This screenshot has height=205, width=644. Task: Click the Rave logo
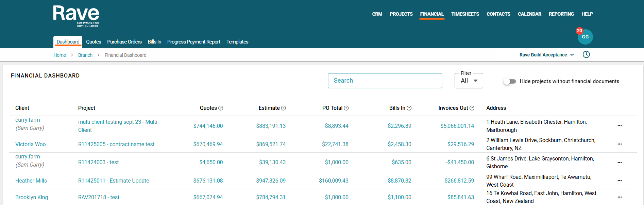[x=76, y=16]
